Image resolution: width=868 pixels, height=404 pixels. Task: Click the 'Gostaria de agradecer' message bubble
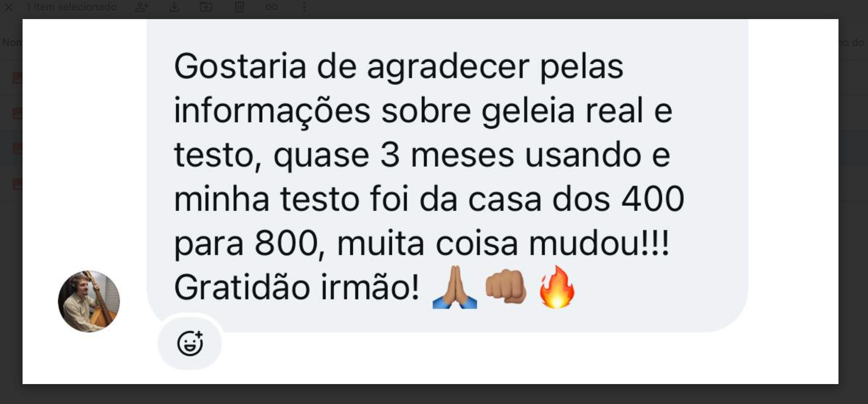pos(447,176)
